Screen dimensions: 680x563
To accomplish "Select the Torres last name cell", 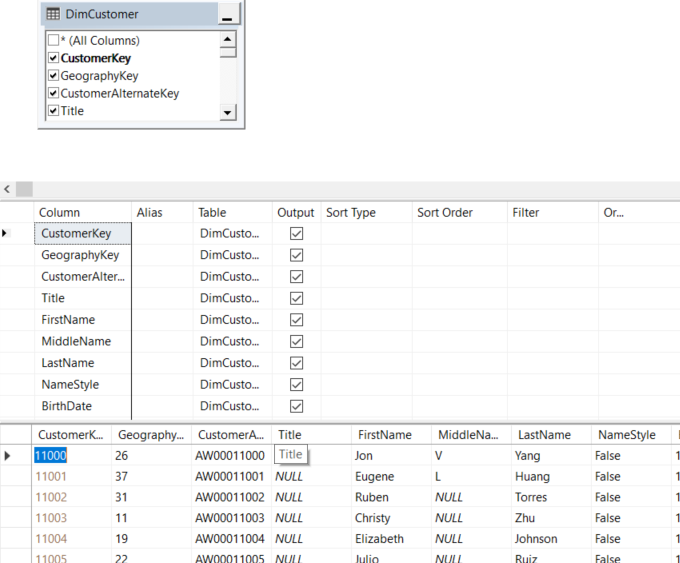I will (x=551, y=497).
